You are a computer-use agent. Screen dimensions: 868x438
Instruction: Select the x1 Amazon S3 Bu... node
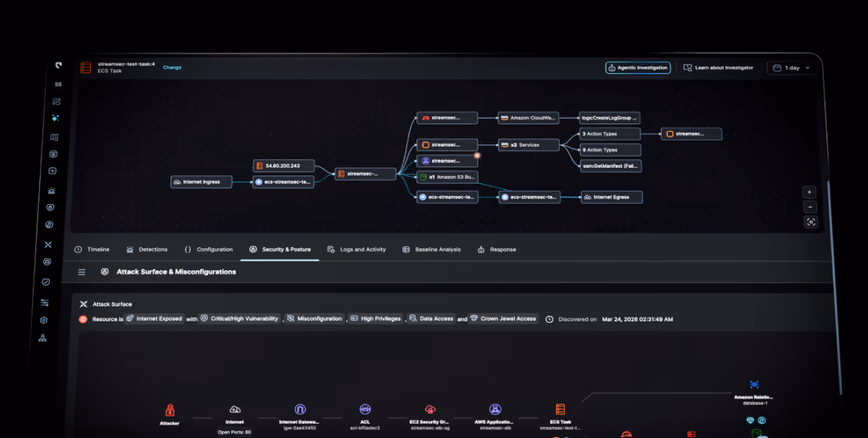coord(447,177)
